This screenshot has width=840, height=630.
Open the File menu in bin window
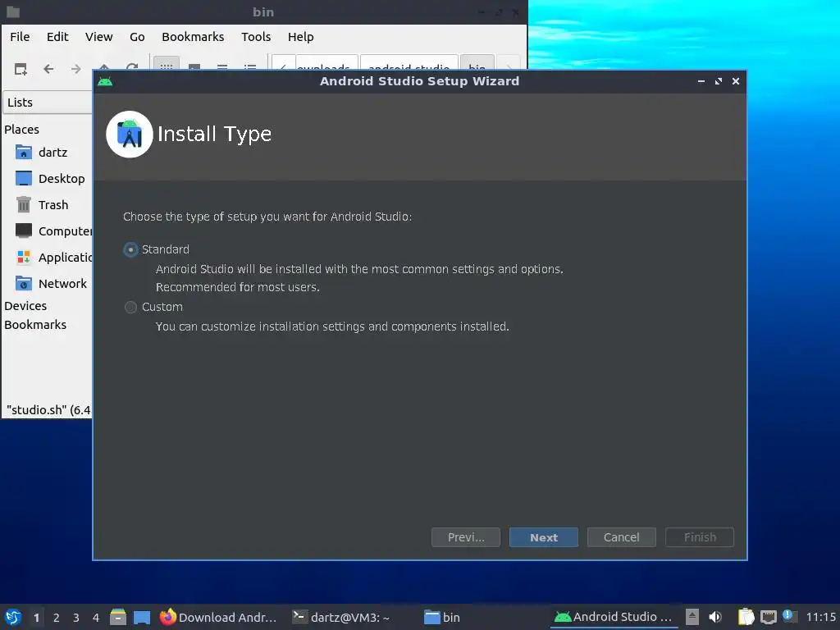[x=20, y=37]
